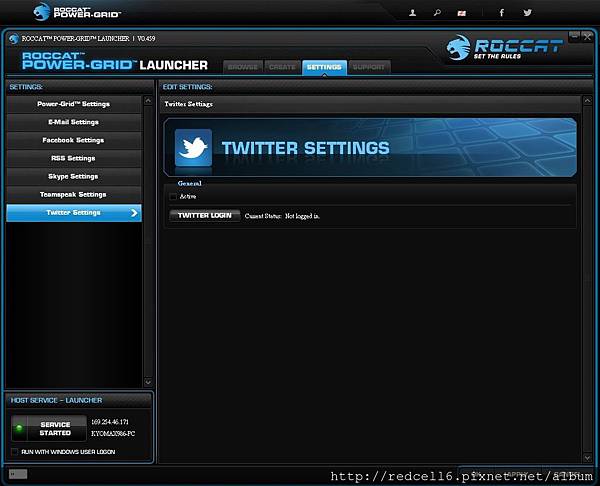Click the launcher title bar cat icon
The height and width of the screenshot is (486, 600).
point(14,39)
